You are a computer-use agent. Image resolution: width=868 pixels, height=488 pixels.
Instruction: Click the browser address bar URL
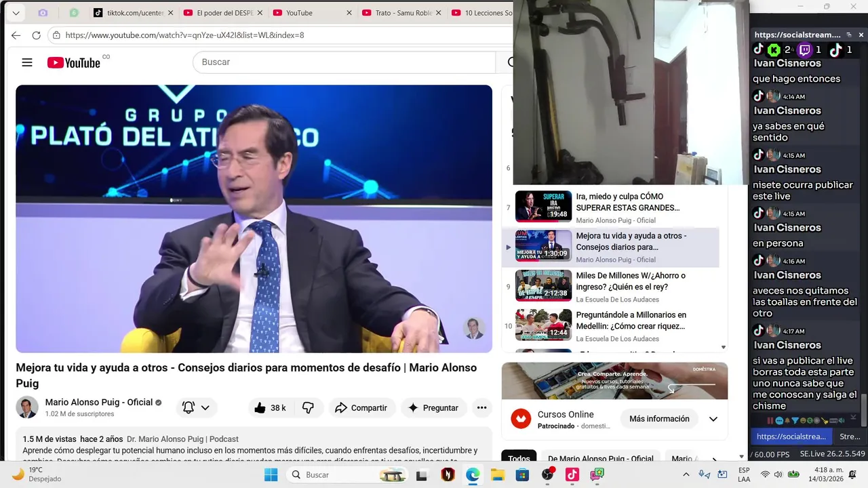point(184,35)
